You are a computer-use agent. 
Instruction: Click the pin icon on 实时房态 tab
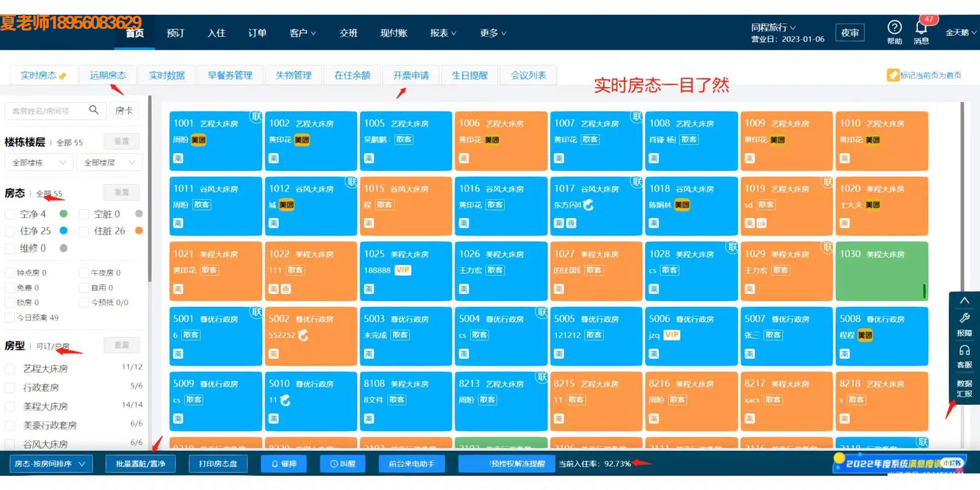click(62, 76)
